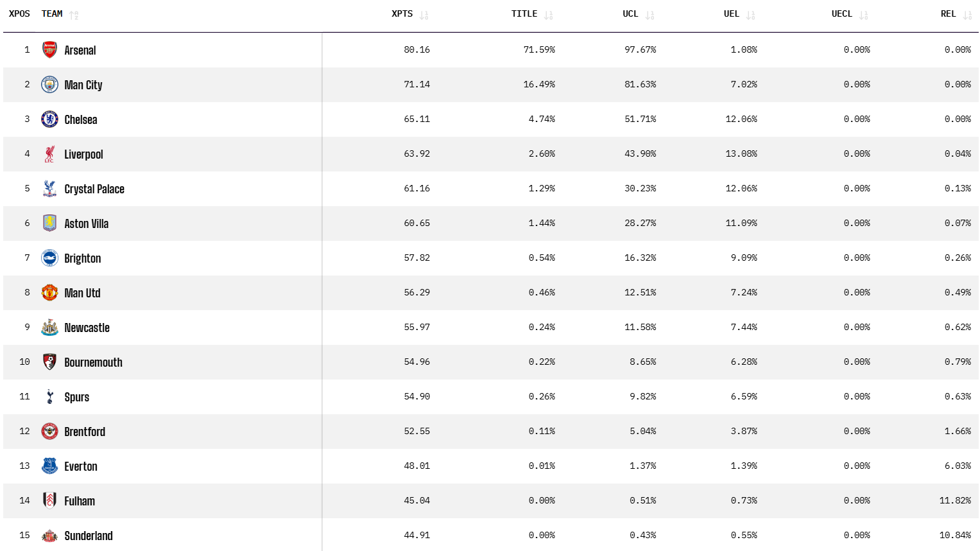980x551 pixels.
Task: Click the Liverpool crest icon
Action: pos(49,154)
